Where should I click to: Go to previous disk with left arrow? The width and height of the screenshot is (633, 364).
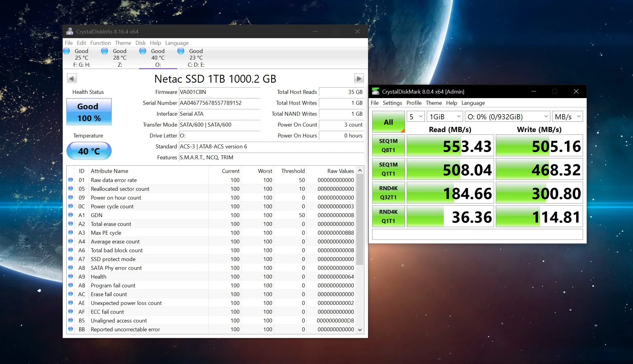[72, 78]
